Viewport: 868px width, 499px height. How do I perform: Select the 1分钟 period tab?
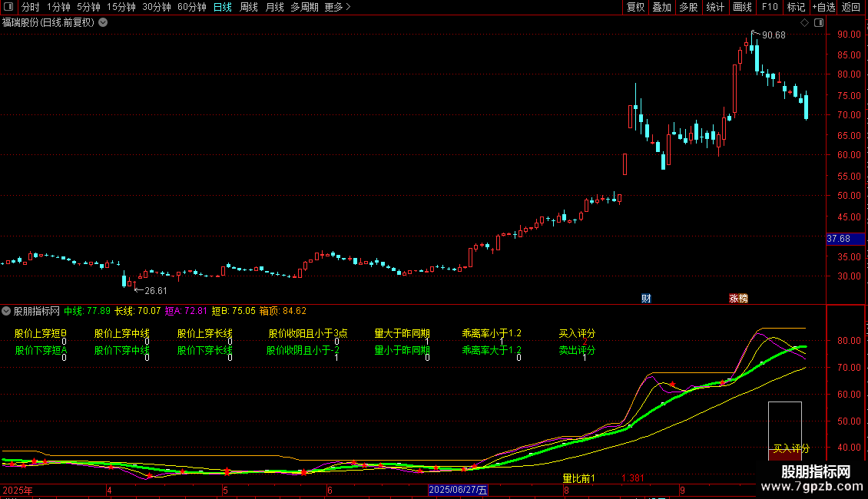pos(58,7)
